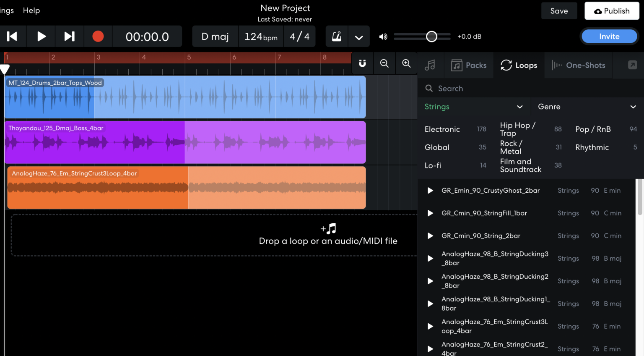Mute the master volume speaker
The width and height of the screenshot is (644, 356).
(382, 37)
